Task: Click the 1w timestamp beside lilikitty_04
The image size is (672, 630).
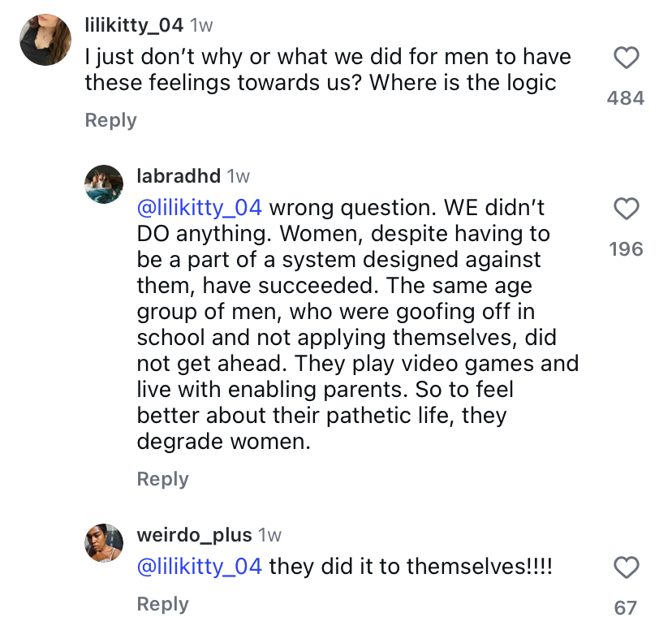Action: click(x=200, y=25)
